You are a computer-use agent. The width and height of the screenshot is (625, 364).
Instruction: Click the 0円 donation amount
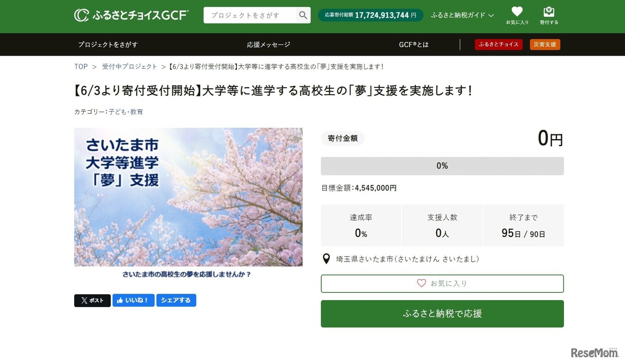[x=550, y=139]
